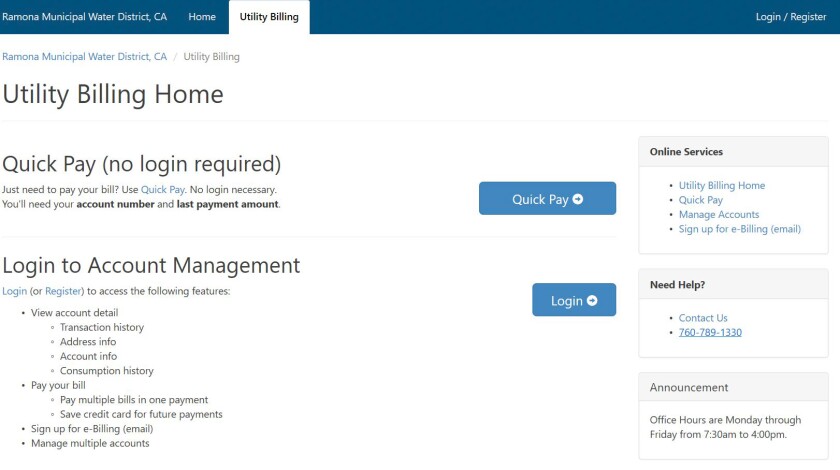840x470 pixels.
Task: Click Login / Register in top bar
Action: (x=791, y=17)
